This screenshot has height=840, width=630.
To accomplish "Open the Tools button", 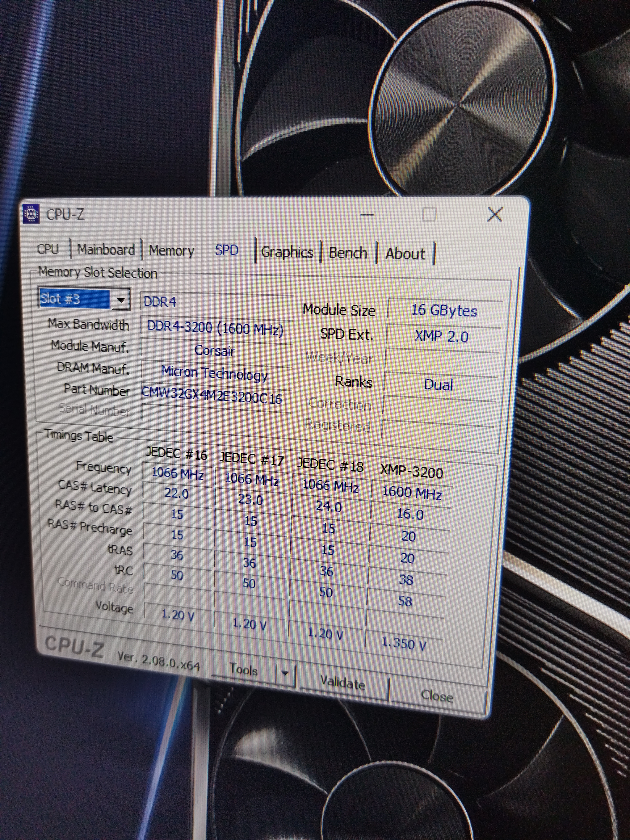I will [244, 670].
